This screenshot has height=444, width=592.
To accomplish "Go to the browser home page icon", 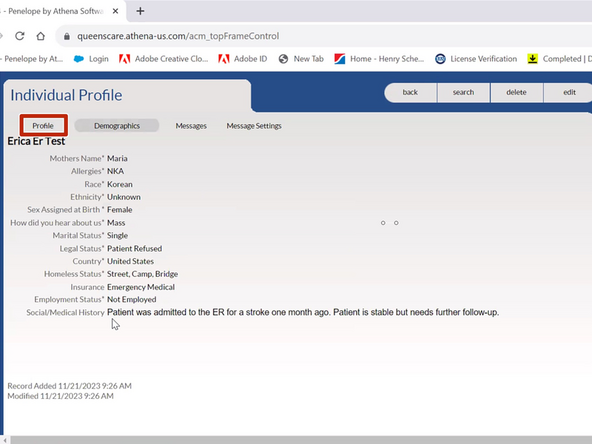I will 40,36.
